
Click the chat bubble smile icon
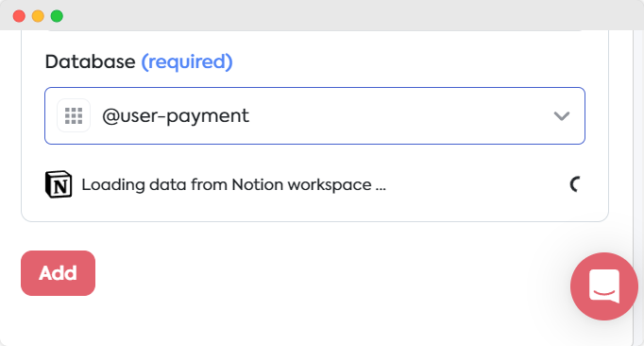[604, 286]
